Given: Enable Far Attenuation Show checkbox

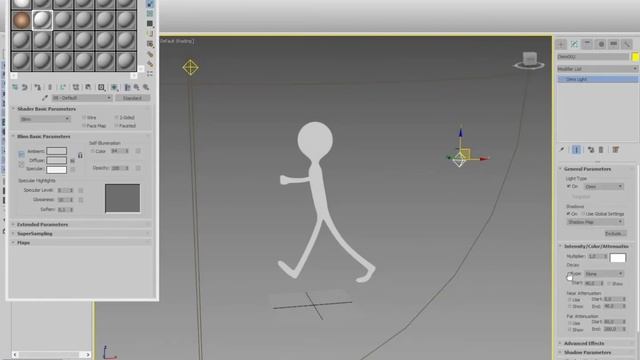Looking at the screenshot, I should (x=570, y=329).
